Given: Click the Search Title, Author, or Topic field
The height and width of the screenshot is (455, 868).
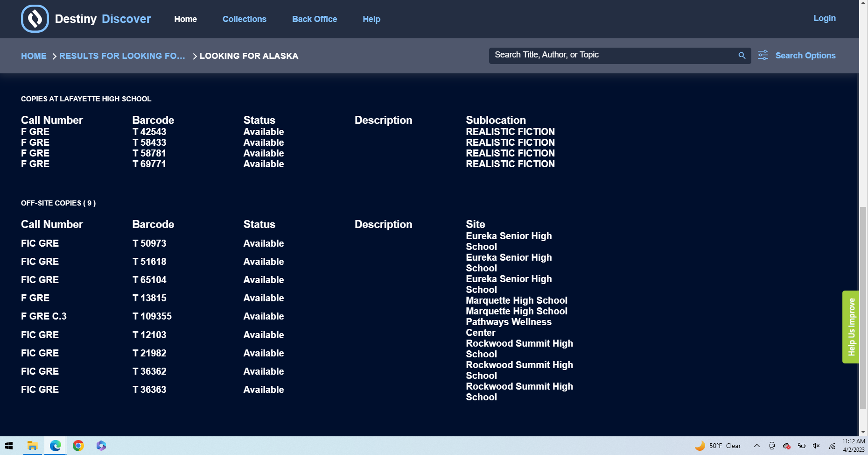Looking at the screenshot, I should [x=614, y=55].
